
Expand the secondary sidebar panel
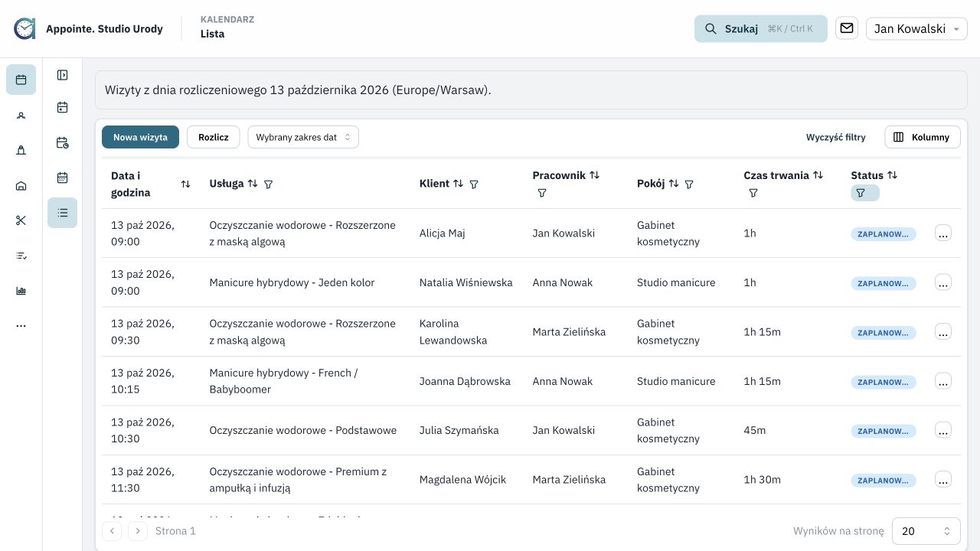(x=63, y=75)
